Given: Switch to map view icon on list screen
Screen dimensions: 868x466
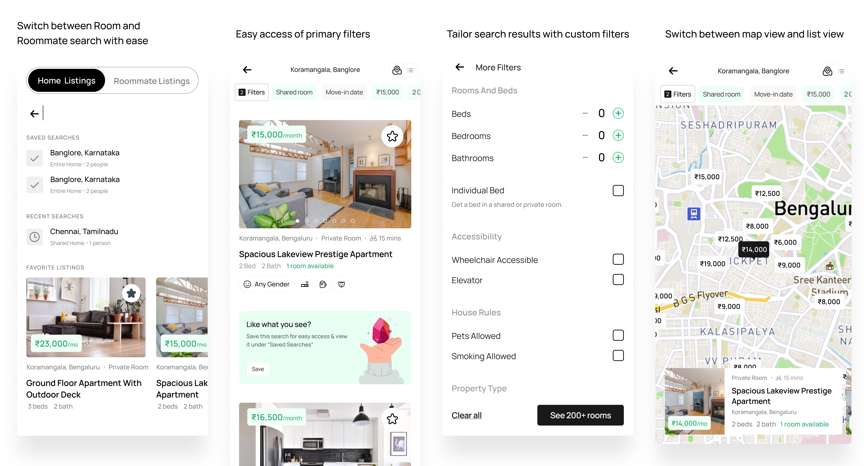Looking at the screenshot, I should pos(397,70).
